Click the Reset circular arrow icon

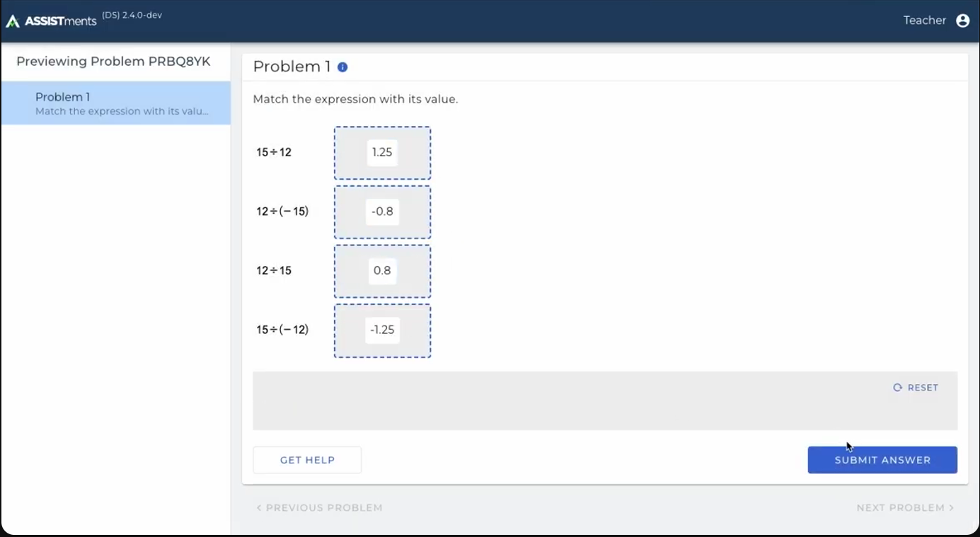(x=898, y=388)
